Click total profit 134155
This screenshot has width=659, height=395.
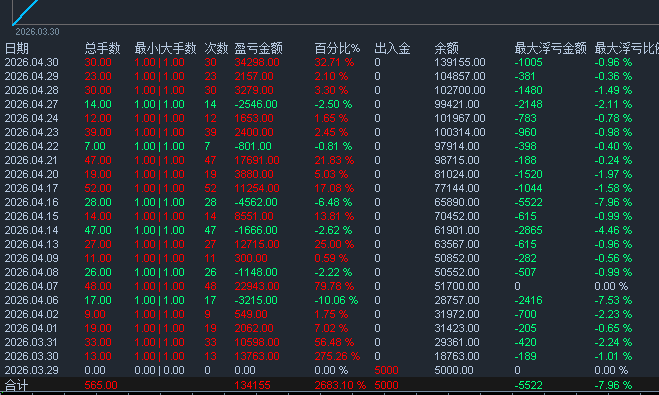point(252,385)
